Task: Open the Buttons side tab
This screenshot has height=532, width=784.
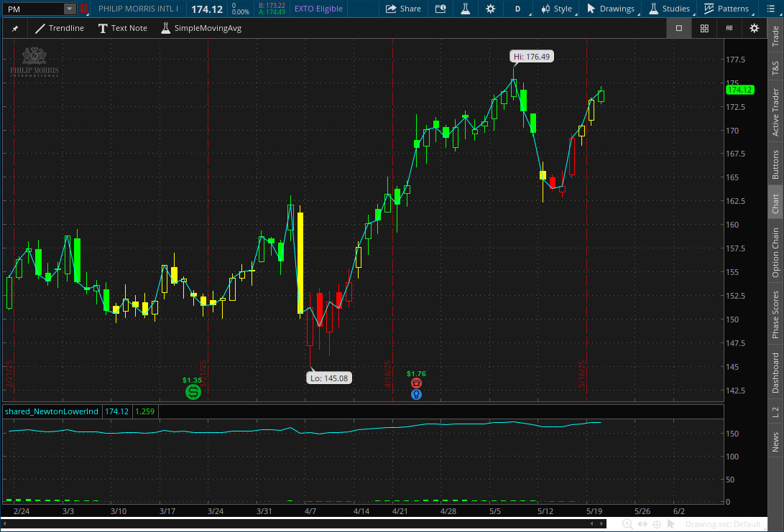Action: pos(775,165)
